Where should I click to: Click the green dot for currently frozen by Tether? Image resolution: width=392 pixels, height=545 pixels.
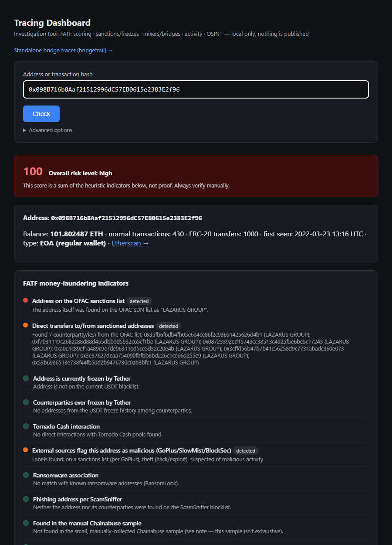pos(26,378)
